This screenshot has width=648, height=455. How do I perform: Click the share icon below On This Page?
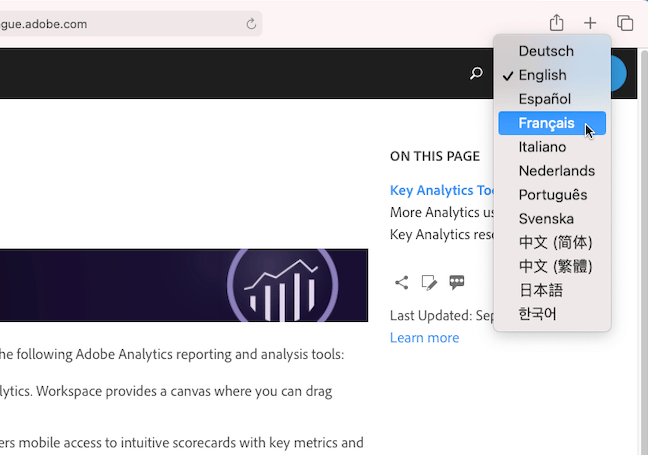point(401,283)
